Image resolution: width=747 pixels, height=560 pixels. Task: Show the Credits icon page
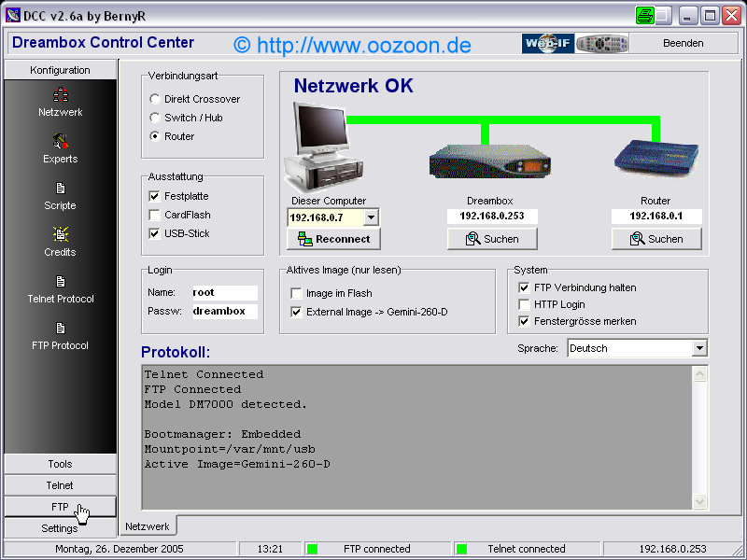[x=61, y=234]
